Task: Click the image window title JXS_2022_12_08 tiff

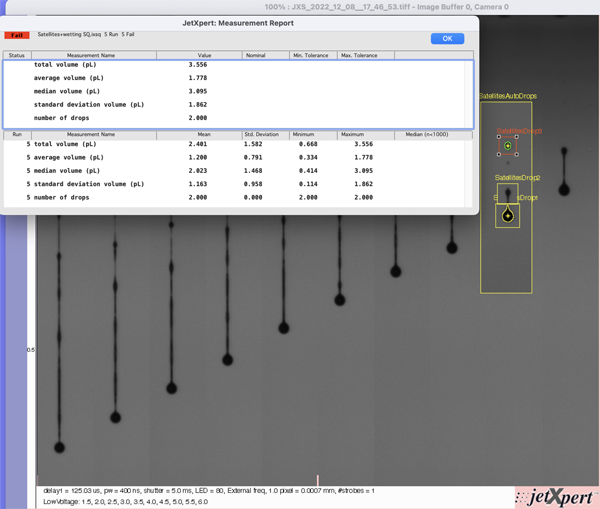Action: tap(386, 7)
